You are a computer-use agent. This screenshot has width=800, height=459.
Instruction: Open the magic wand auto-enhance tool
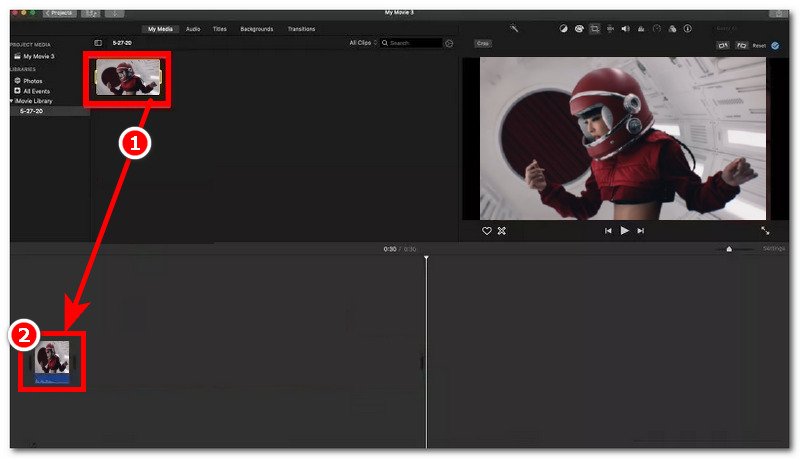pos(514,29)
